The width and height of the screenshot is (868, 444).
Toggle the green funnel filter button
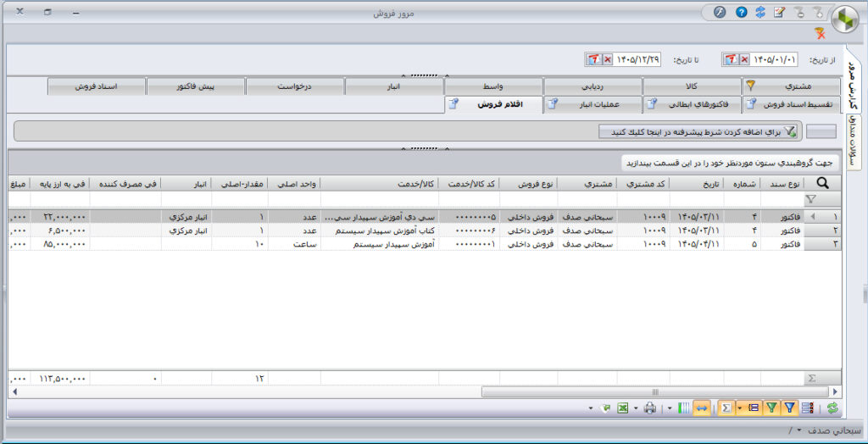(771, 408)
